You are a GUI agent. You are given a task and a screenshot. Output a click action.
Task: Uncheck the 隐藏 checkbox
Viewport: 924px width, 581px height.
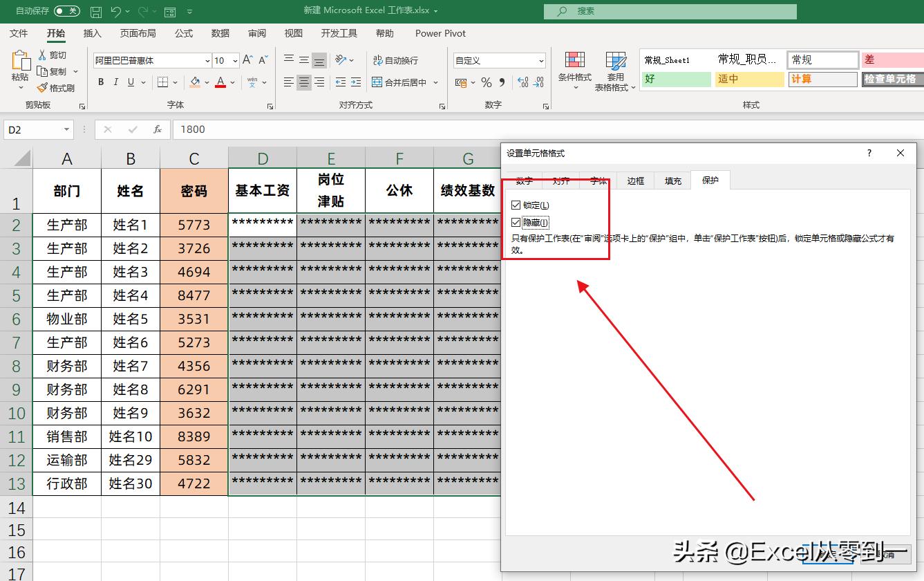click(x=516, y=222)
